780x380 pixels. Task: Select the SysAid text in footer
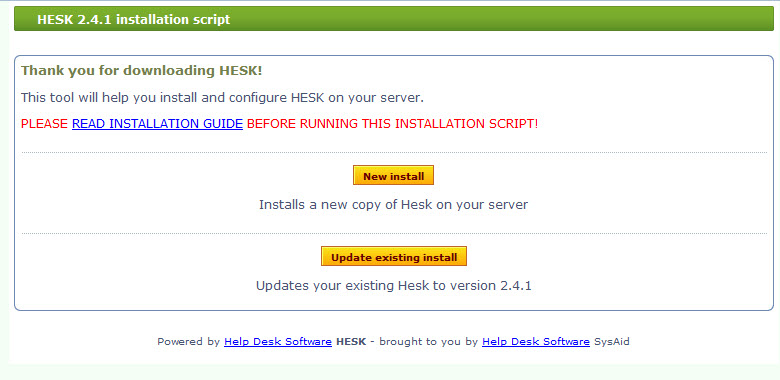click(612, 342)
